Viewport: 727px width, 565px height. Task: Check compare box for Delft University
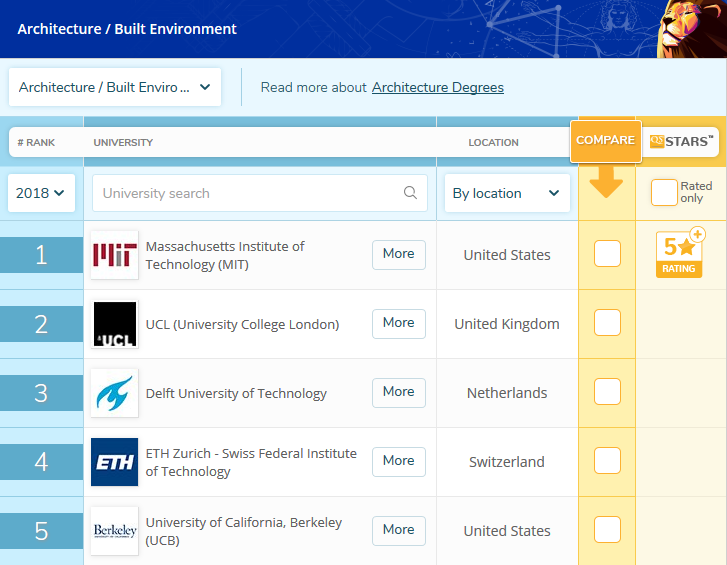coord(607,392)
